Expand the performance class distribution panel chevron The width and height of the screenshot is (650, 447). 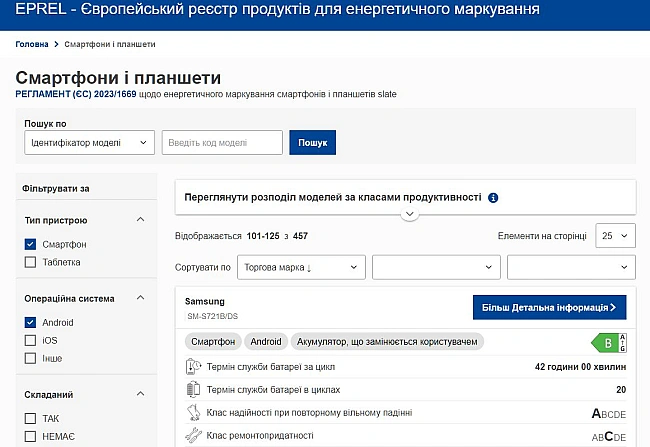pyautogui.click(x=410, y=214)
